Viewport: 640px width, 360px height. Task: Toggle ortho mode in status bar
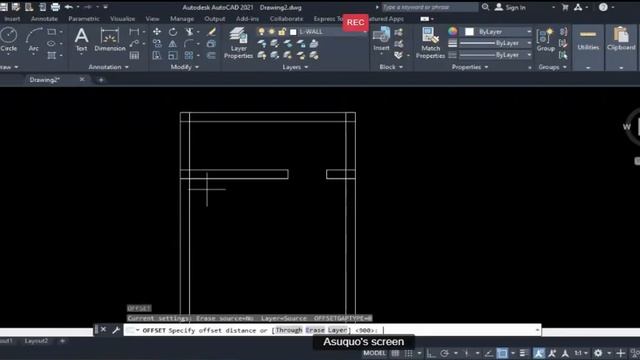(431, 353)
